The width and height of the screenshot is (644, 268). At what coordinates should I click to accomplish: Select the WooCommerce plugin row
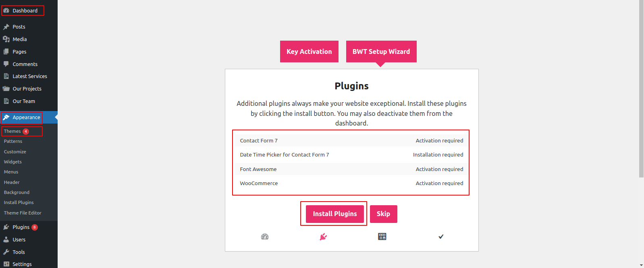pyautogui.click(x=351, y=183)
